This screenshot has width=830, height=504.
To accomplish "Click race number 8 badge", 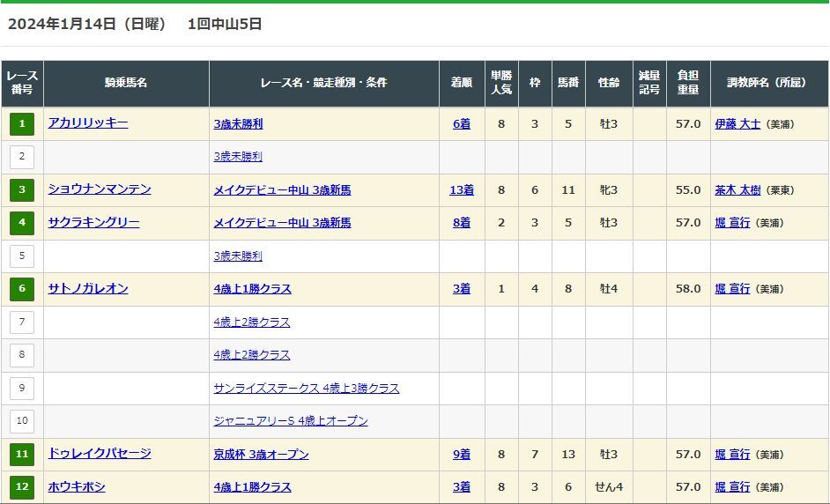I will coord(22,355).
